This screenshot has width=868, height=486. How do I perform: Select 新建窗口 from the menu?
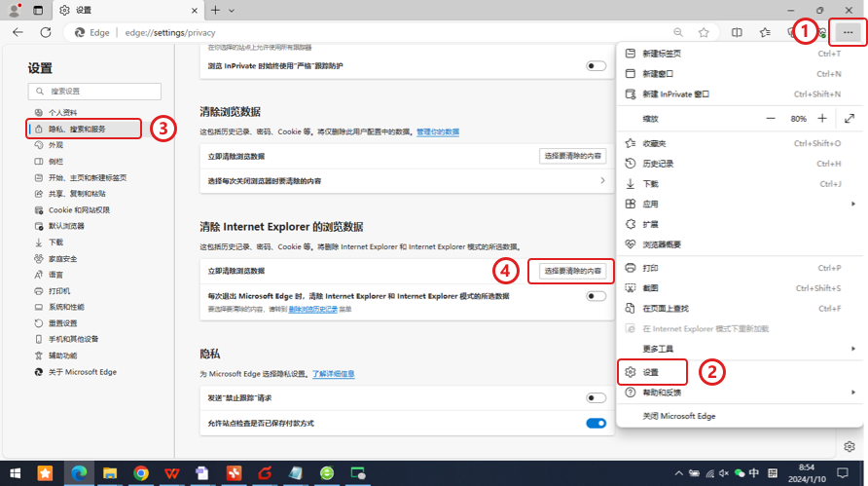pos(741,74)
